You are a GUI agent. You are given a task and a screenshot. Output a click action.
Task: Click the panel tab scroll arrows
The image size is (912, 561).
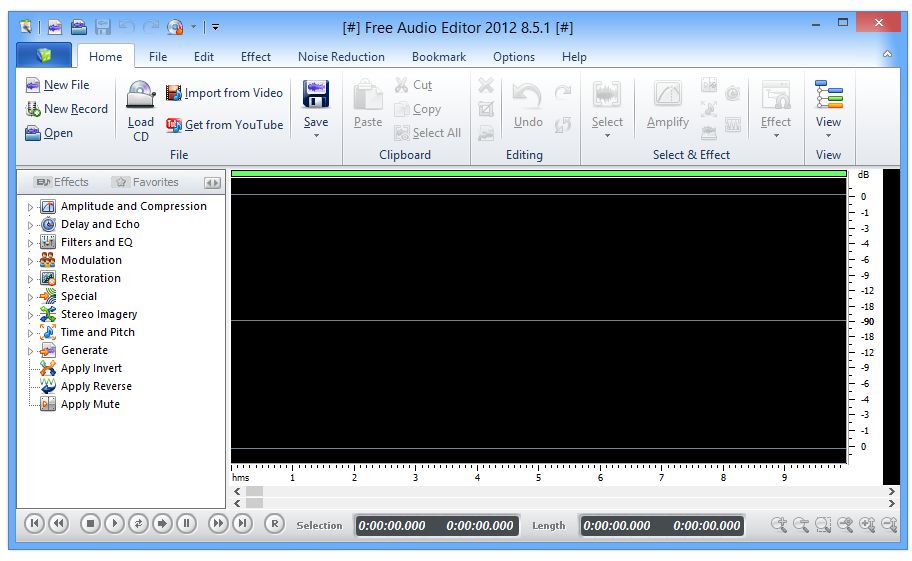tap(212, 183)
